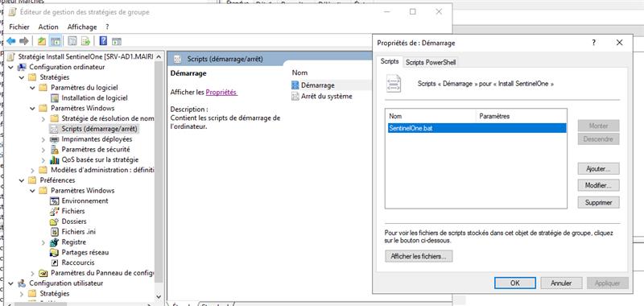Toggle the show/hide console tree icon
This screenshot has height=306, width=644.
coord(55,41)
